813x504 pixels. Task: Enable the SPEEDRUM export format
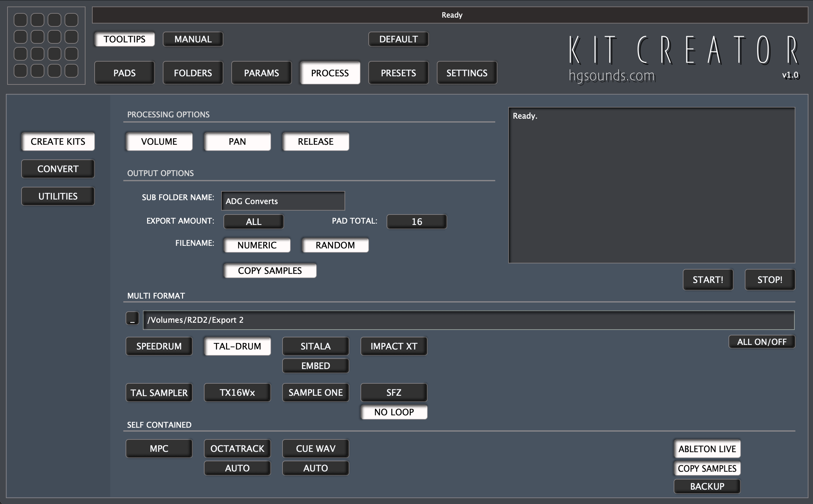pos(159,346)
